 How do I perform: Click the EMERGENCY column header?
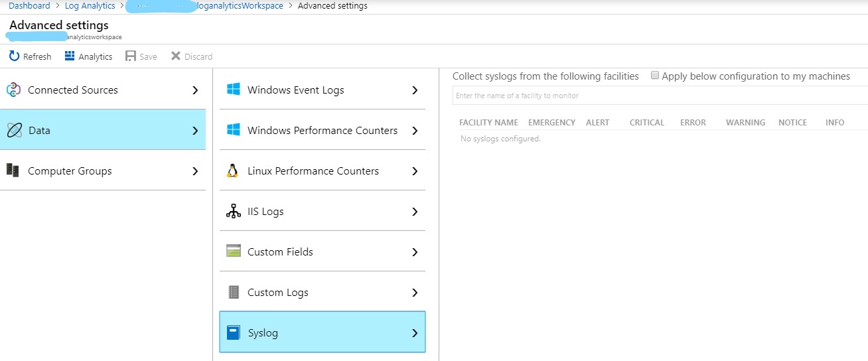pyautogui.click(x=551, y=122)
